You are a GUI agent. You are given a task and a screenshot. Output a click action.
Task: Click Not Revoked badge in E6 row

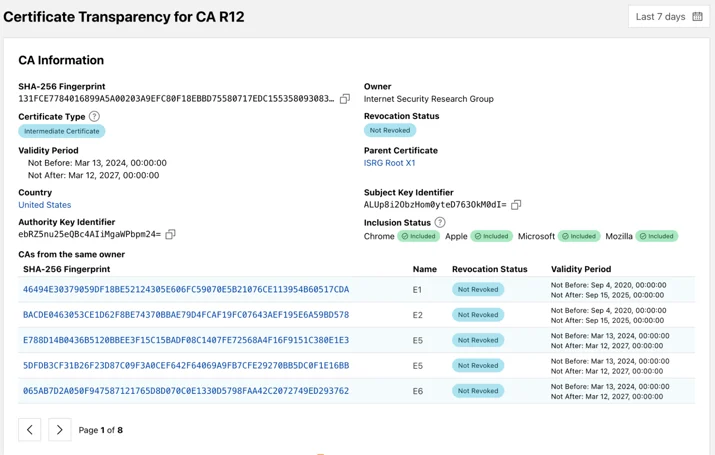pyautogui.click(x=478, y=391)
